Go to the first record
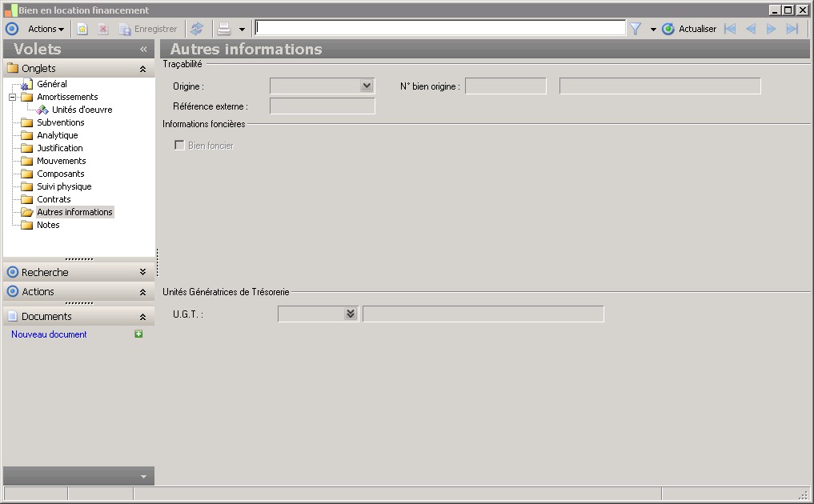Image resolution: width=814 pixels, height=504 pixels. (730, 29)
